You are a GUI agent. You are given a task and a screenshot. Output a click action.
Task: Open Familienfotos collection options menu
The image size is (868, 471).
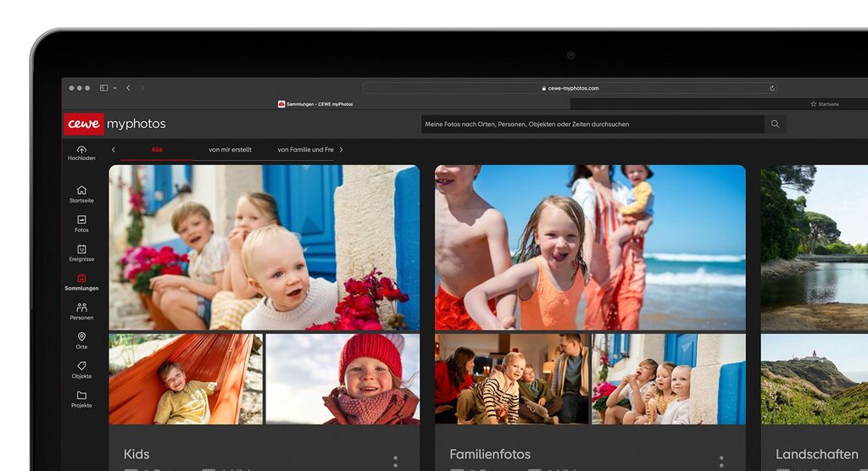point(721,462)
